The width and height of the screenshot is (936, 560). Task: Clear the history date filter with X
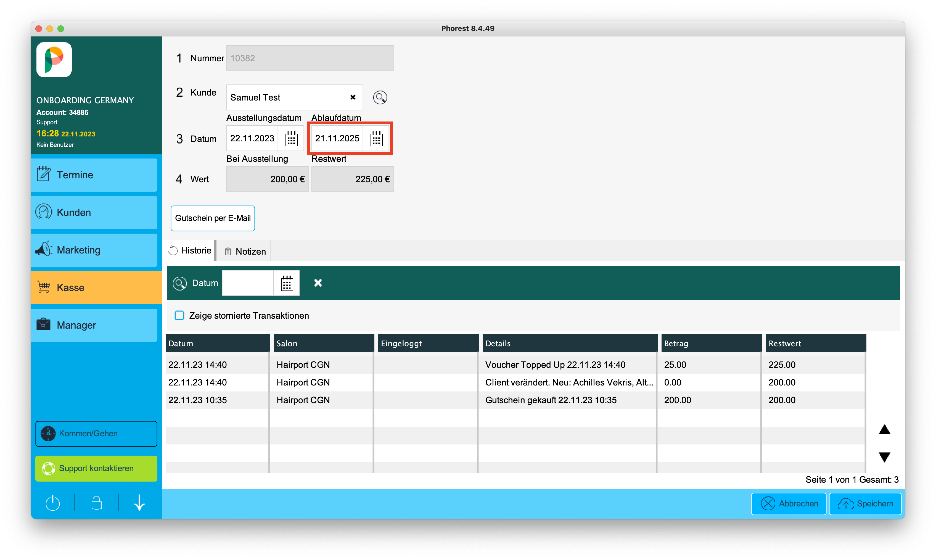318,283
